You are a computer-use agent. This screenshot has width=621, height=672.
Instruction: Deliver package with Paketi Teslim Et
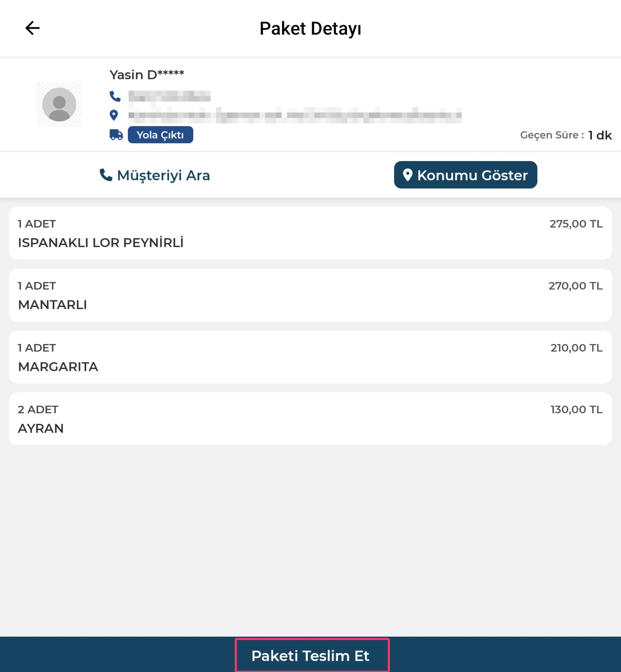310,656
